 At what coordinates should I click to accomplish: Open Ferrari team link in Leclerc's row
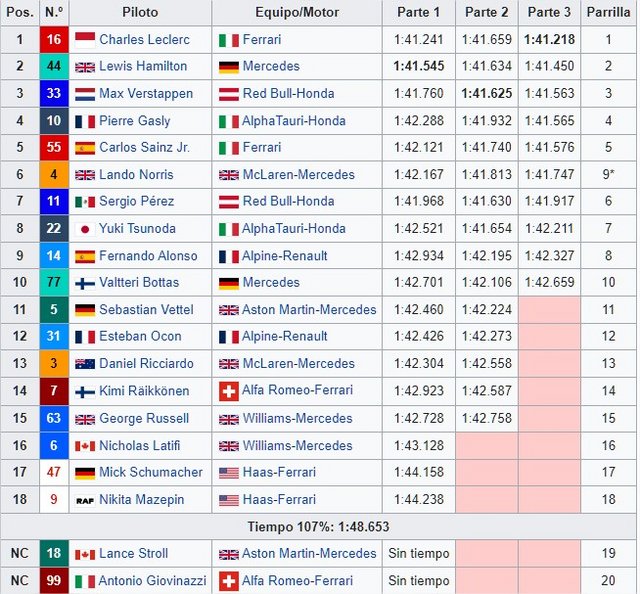pyautogui.click(x=262, y=40)
